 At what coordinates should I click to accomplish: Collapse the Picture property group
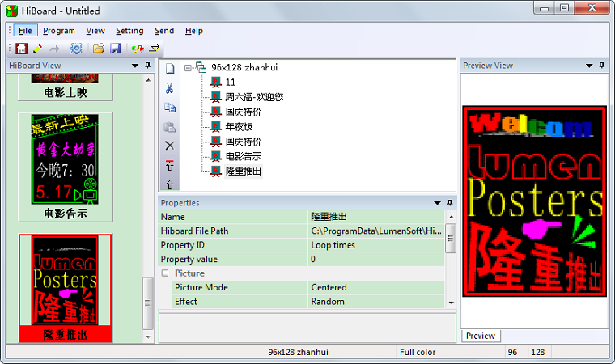click(165, 273)
